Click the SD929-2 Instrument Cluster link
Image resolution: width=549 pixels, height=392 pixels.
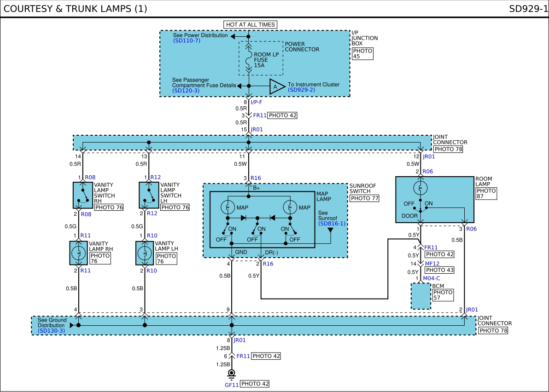tap(302, 90)
